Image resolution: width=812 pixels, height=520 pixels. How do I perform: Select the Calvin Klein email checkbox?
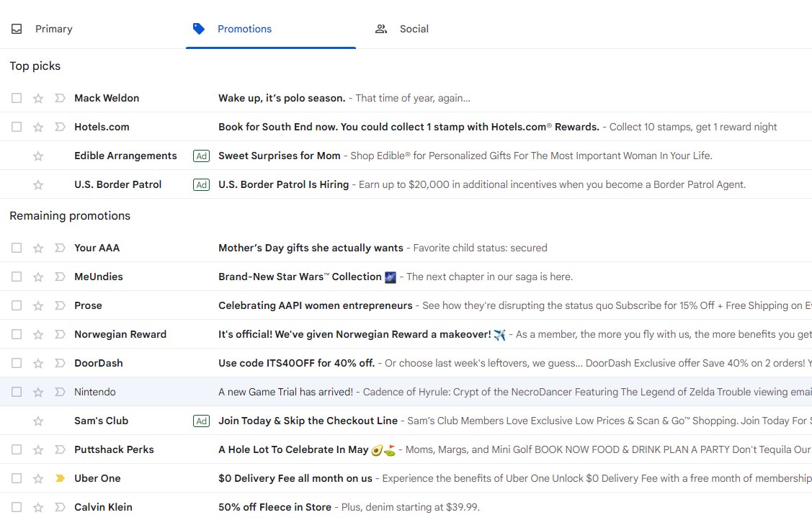(x=17, y=507)
